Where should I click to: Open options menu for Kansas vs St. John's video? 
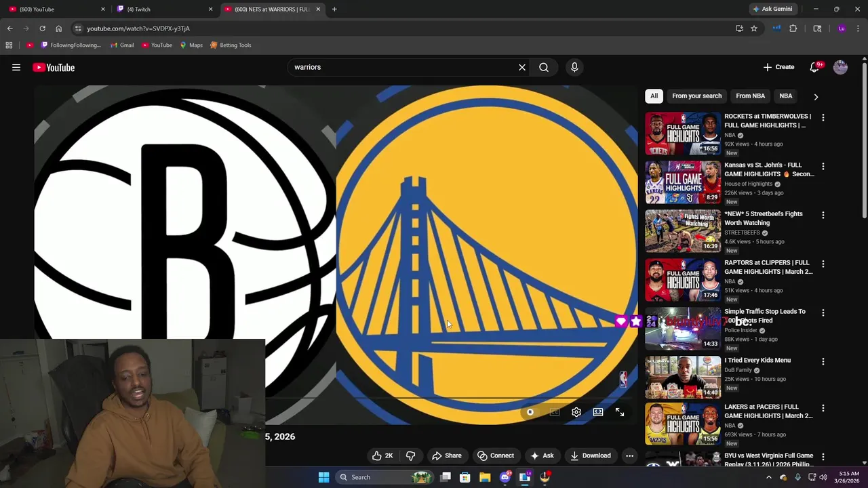tap(823, 166)
